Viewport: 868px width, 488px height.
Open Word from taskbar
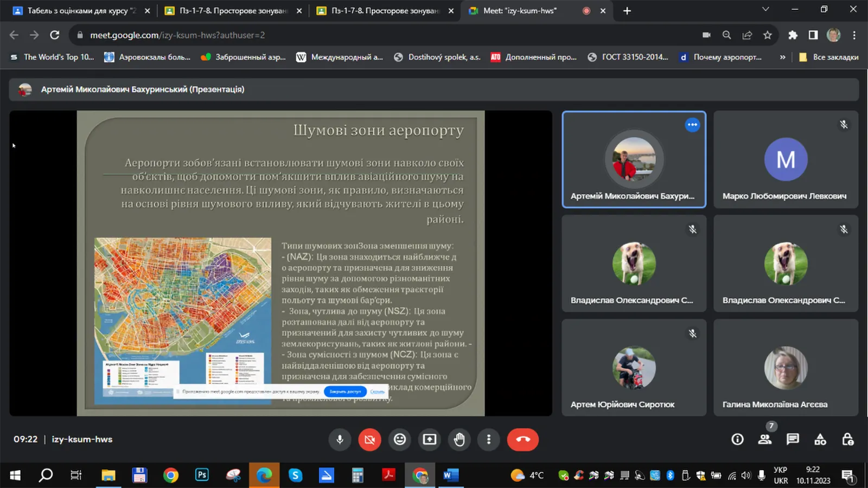(x=450, y=476)
